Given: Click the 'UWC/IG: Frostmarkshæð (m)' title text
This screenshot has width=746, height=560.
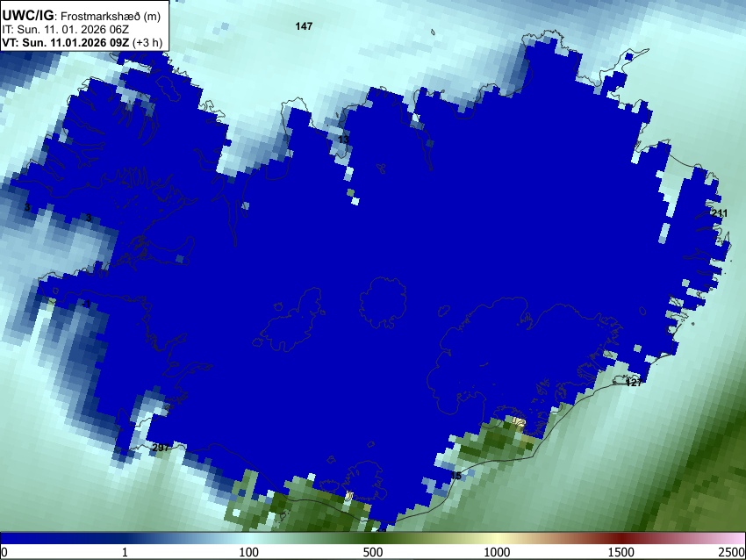Looking at the screenshot, I should coord(82,16).
